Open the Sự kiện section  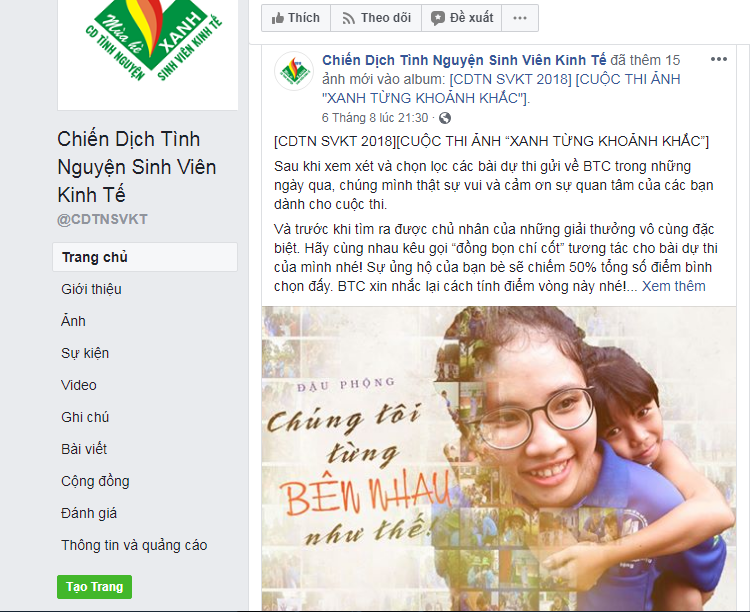pos(85,353)
